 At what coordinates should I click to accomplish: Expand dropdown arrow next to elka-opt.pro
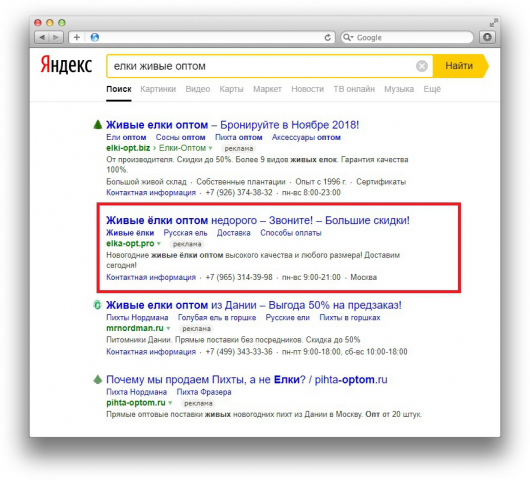coord(159,244)
